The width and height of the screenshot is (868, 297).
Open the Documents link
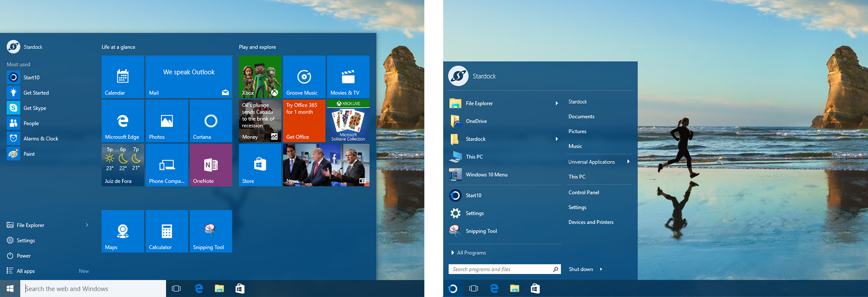(x=581, y=117)
